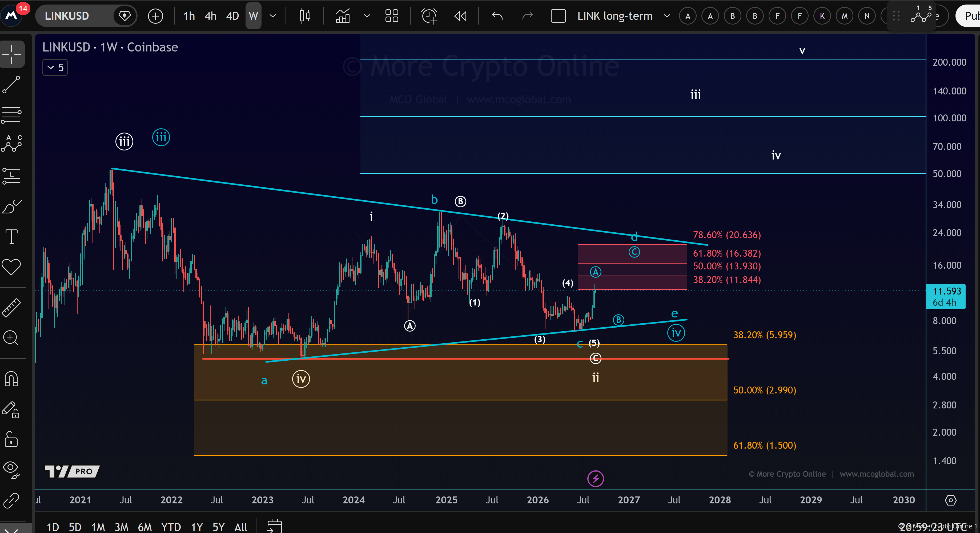Screen dimensions: 980x533
Task: Set date range to 6M
Action: pos(144,527)
